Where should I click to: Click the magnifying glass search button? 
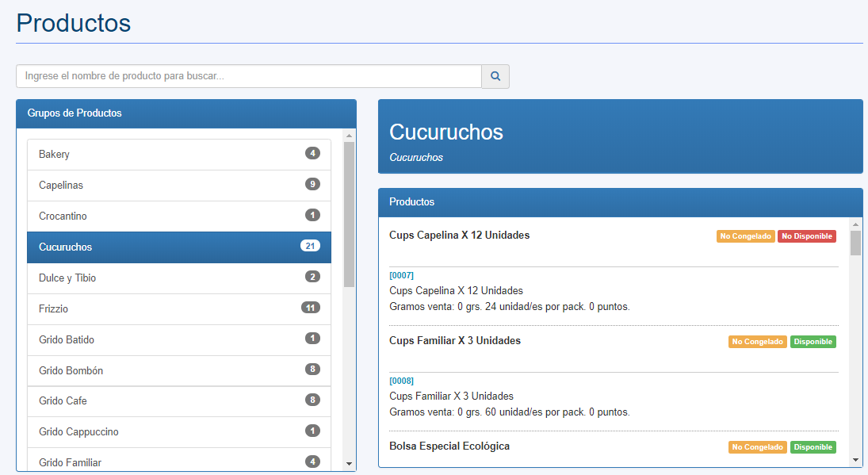coord(495,76)
